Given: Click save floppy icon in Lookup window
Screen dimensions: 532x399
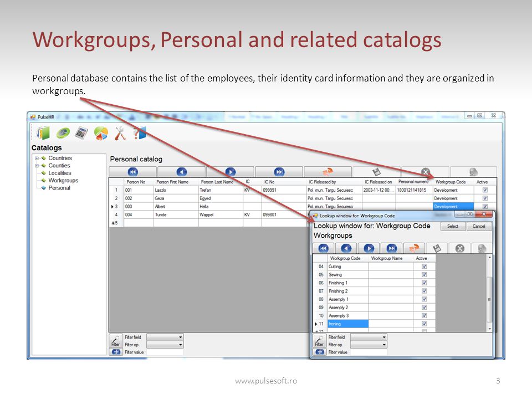Looking at the screenshot, I should pyautogui.click(x=437, y=248).
